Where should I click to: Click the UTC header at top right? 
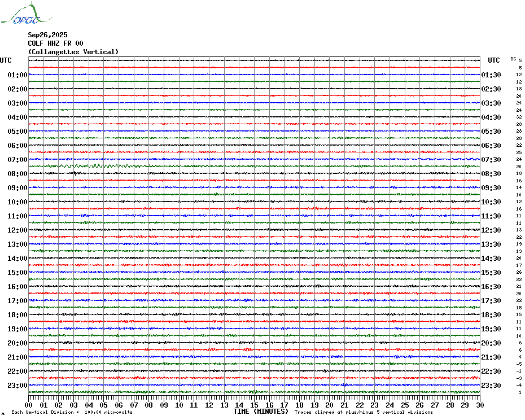pos(493,60)
